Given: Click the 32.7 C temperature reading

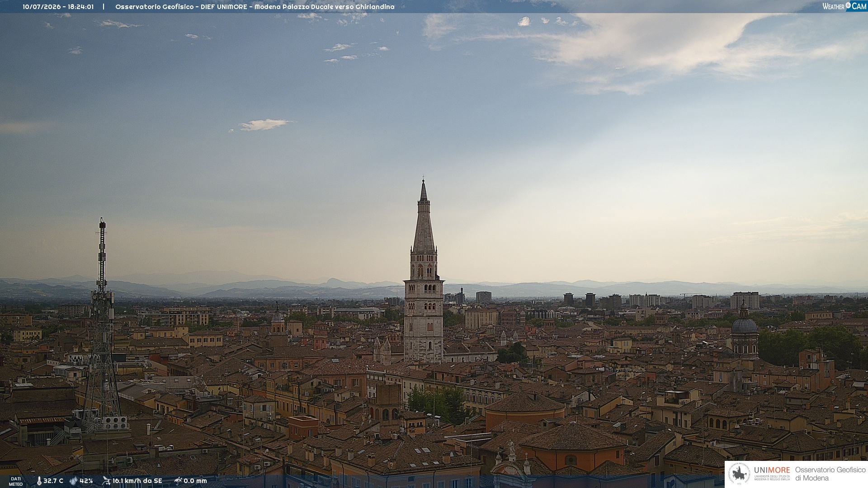Looking at the screenshot, I should 53,481.
